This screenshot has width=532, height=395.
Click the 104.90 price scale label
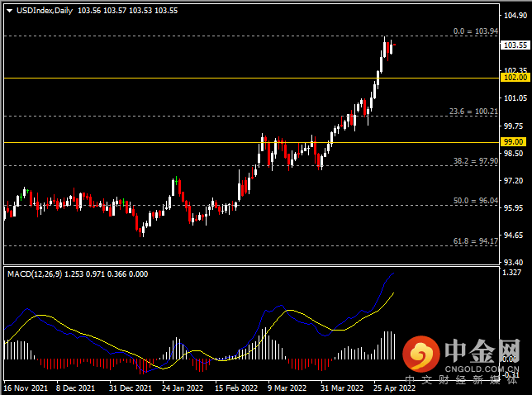515,15
